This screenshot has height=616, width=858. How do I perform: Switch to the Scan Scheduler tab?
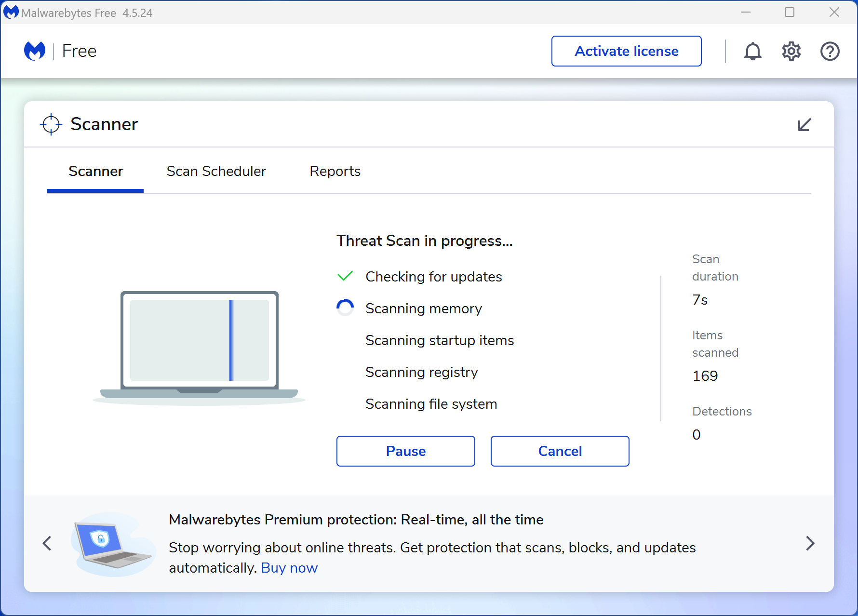point(216,171)
